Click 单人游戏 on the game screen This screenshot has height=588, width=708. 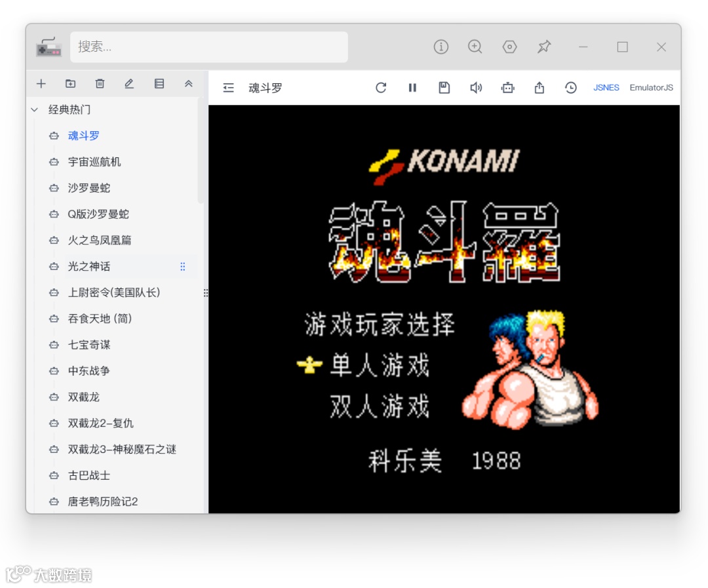tap(380, 365)
